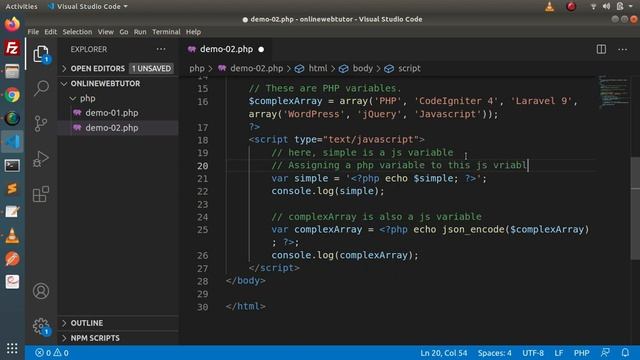Change encoding via UTF-8 status item

pos(533,353)
